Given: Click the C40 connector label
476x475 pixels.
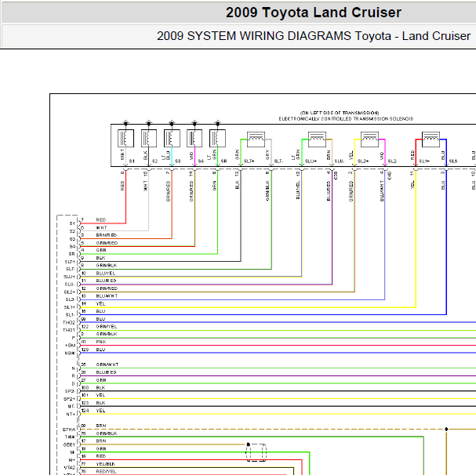Looking at the screenshot, I should point(390,175).
